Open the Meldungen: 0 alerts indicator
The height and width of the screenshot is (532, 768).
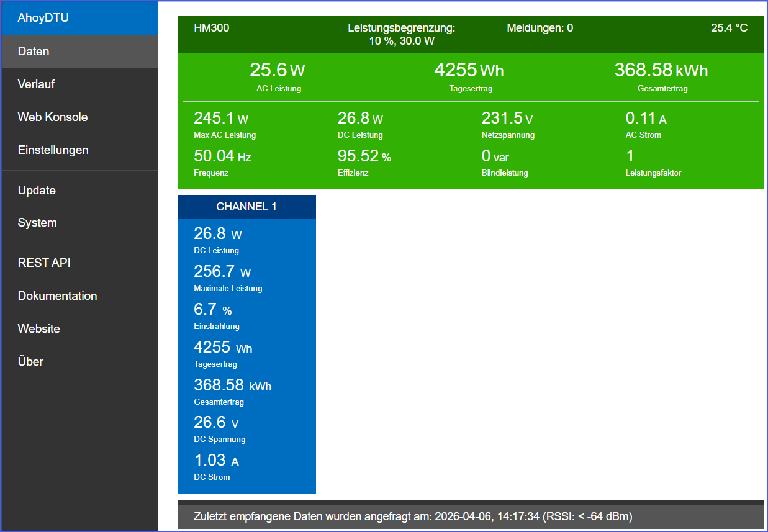click(x=540, y=28)
